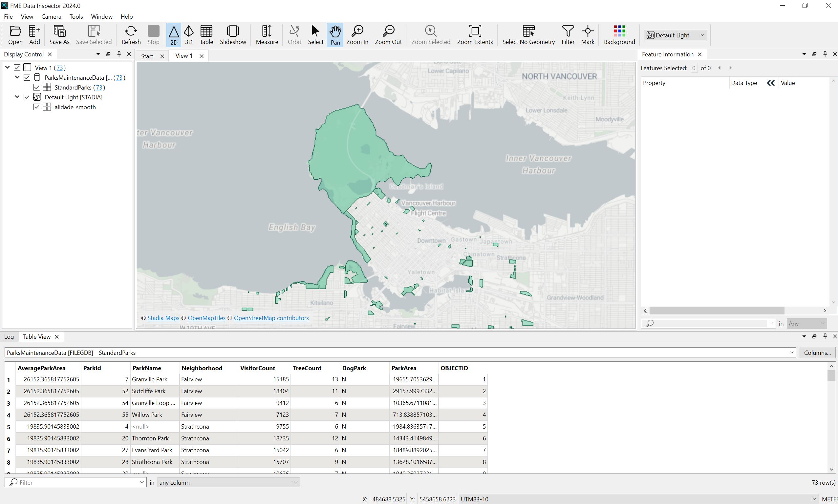Switch to the Log tab
The height and width of the screenshot is (504, 838).
pos(9,336)
